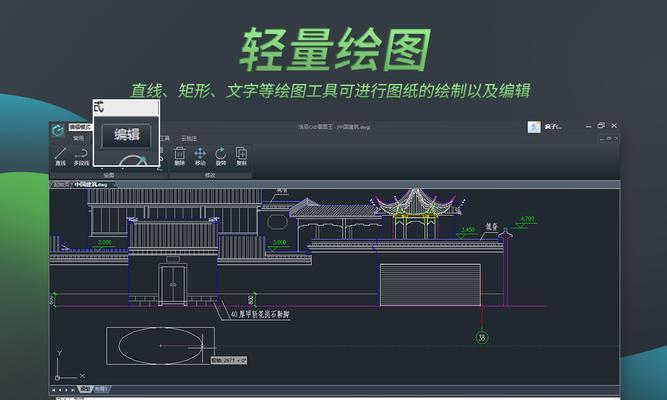This screenshot has width=667, height=400.
Task: Switch to the 布局1 layout tab
Action: point(101,389)
